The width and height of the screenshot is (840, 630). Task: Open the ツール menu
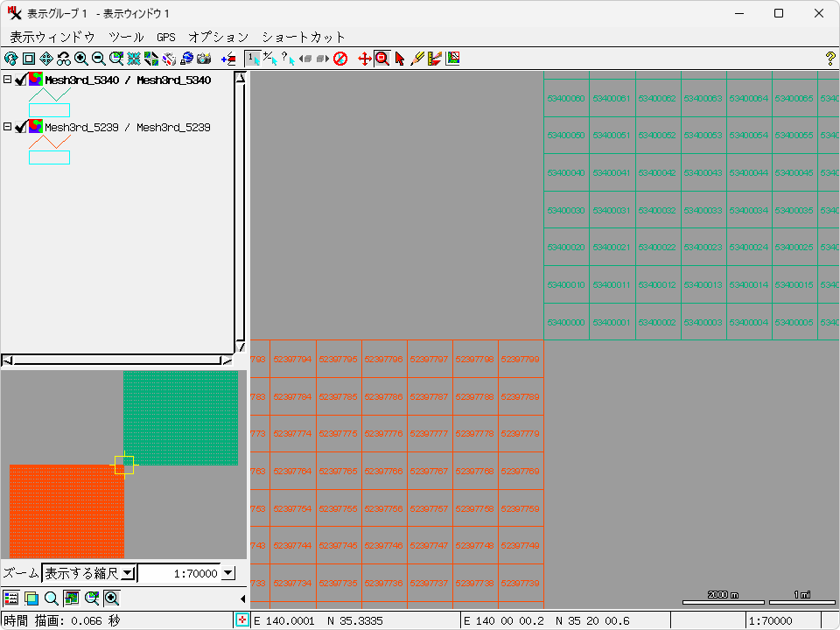coord(126,37)
